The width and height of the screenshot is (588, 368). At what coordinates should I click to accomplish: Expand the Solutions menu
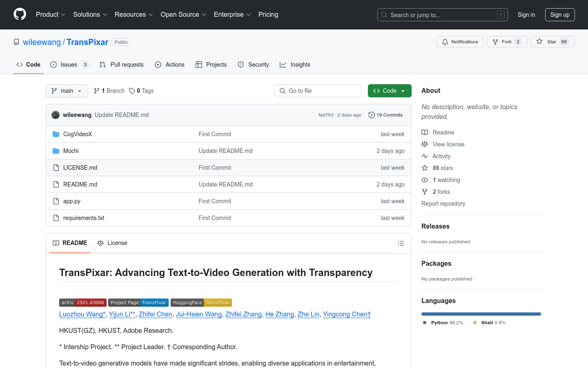[90, 15]
